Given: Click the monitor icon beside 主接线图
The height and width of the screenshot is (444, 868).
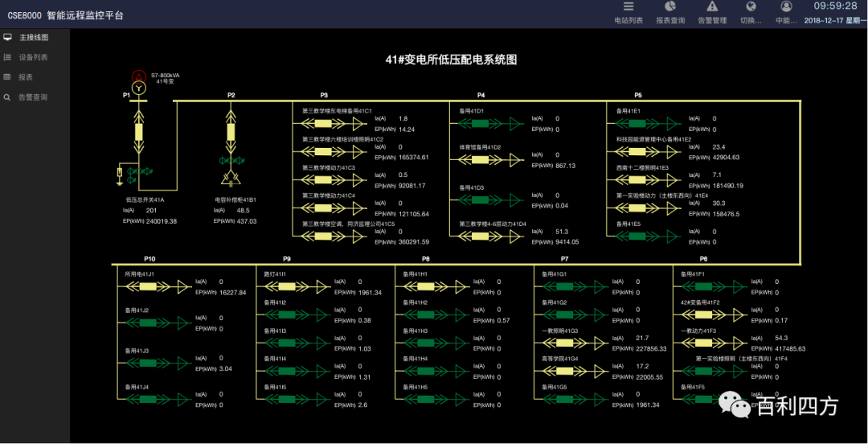Looking at the screenshot, I should pyautogui.click(x=7, y=37).
